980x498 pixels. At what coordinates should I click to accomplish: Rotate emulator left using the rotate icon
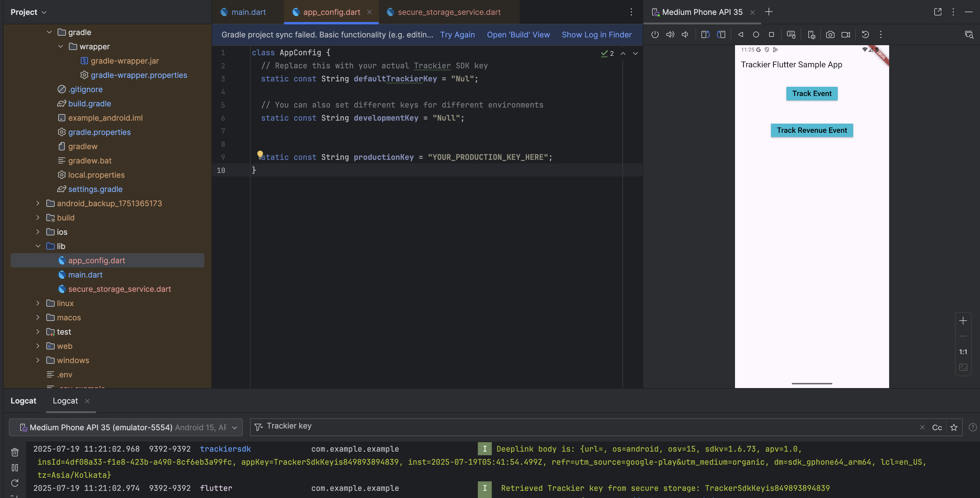coord(705,35)
